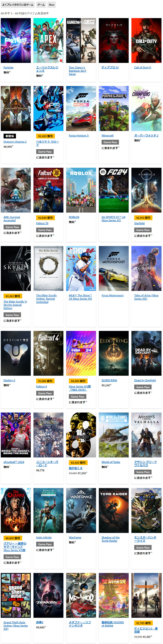Viewport: 163px width, 644px height.
Task: Click the Game Pass badge under Fallout 4
Action: 45,393
